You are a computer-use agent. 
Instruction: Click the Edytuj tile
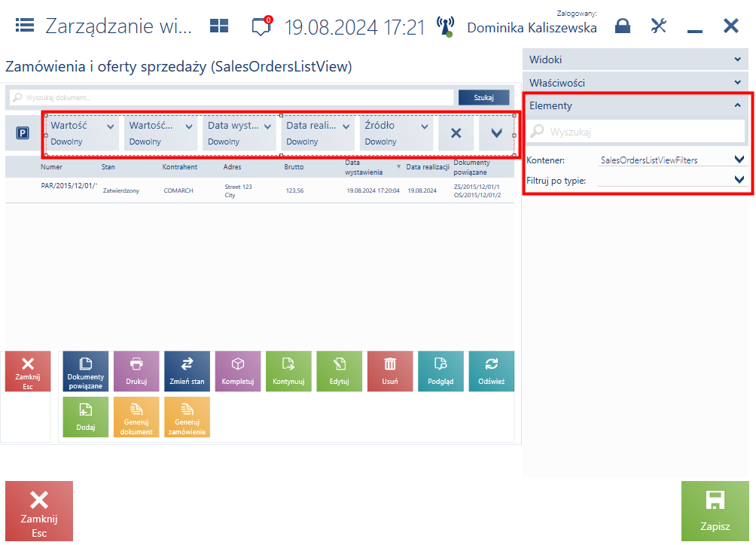pyautogui.click(x=340, y=371)
